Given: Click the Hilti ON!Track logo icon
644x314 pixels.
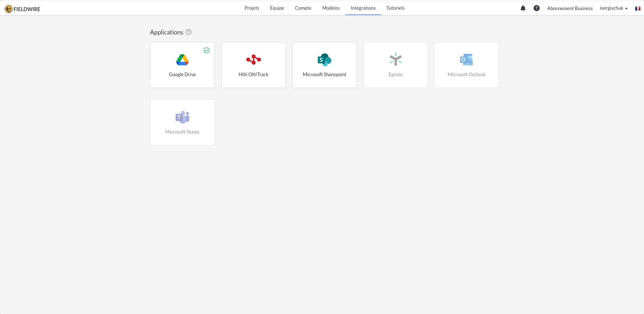Looking at the screenshot, I should coord(254,60).
